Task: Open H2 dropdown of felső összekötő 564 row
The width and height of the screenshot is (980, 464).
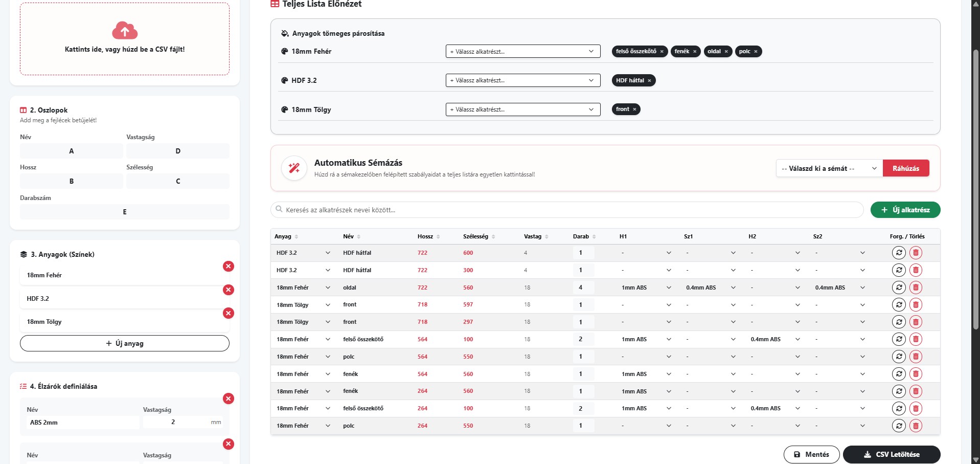Action: pyautogui.click(x=776, y=339)
